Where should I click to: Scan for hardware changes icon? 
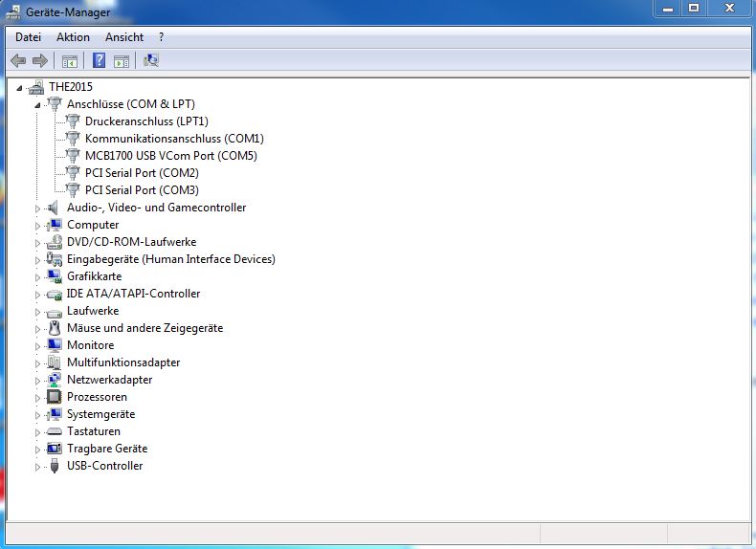coord(151,60)
